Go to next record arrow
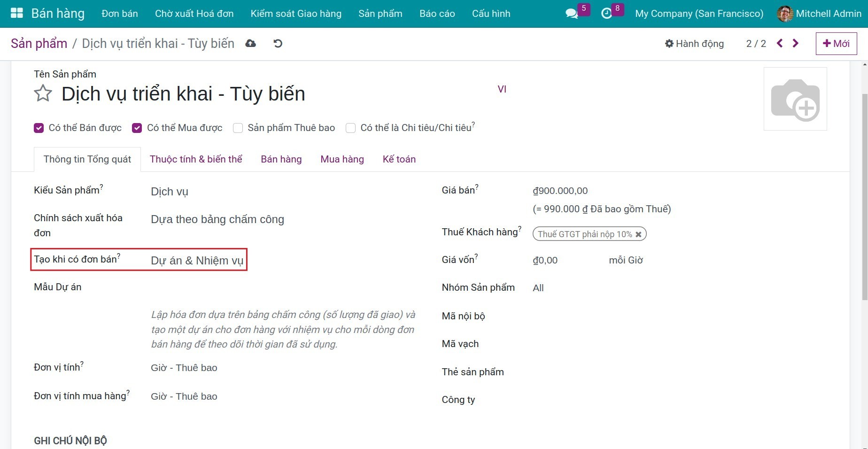 click(x=795, y=44)
